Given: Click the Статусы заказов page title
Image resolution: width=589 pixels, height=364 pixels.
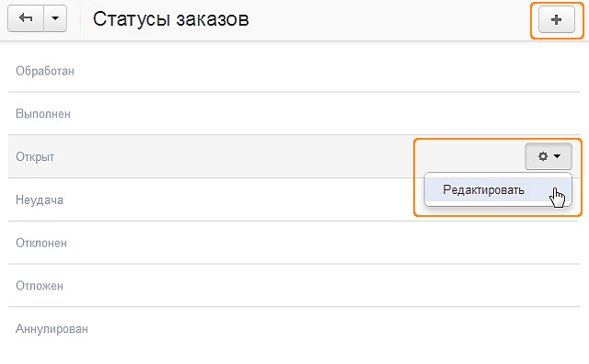Looking at the screenshot, I should click(171, 18).
